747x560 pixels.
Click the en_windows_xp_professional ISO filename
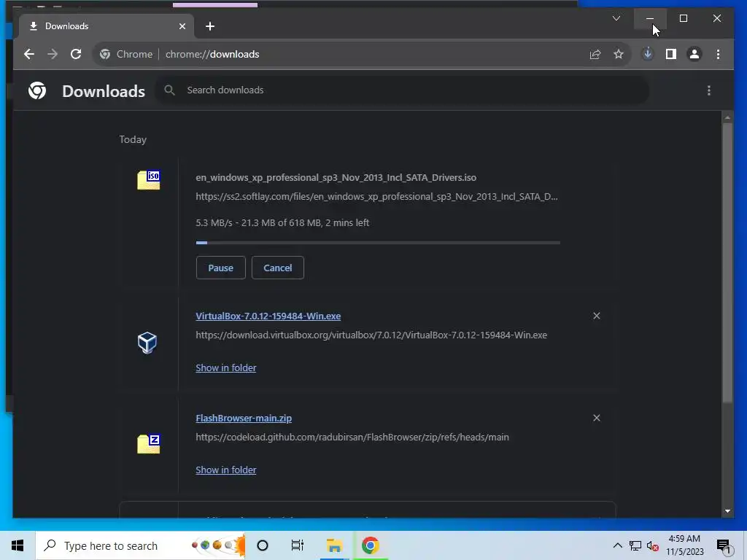pyautogui.click(x=336, y=178)
